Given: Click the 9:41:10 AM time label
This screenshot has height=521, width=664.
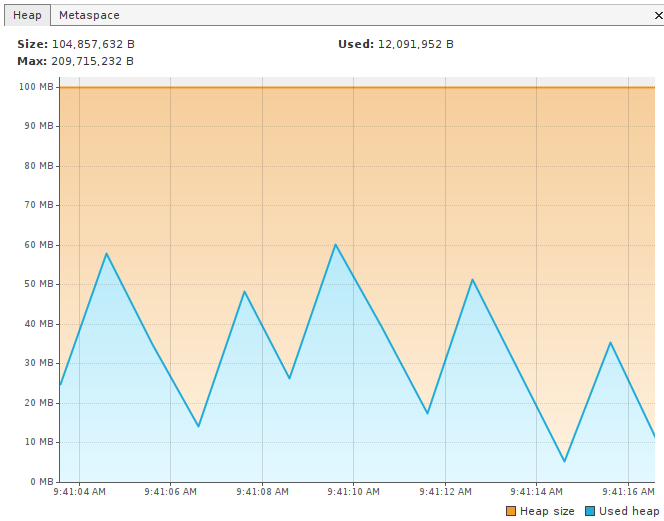Looking at the screenshot, I should coord(354,492).
